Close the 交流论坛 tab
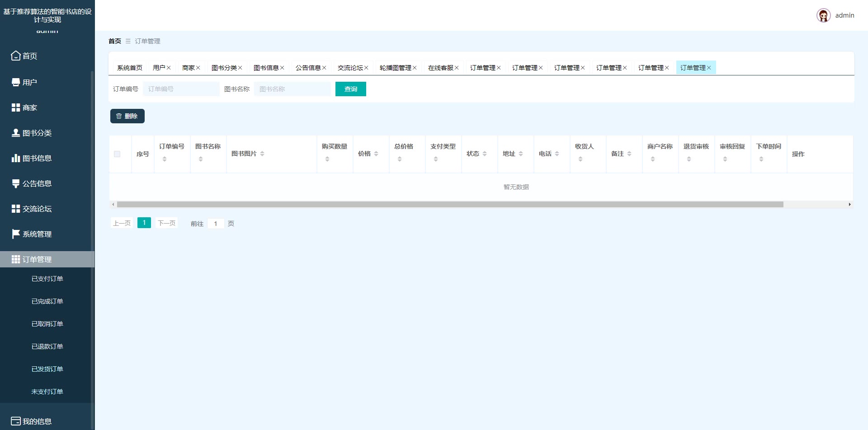Viewport: 868px width, 430px height. [366, 68]
